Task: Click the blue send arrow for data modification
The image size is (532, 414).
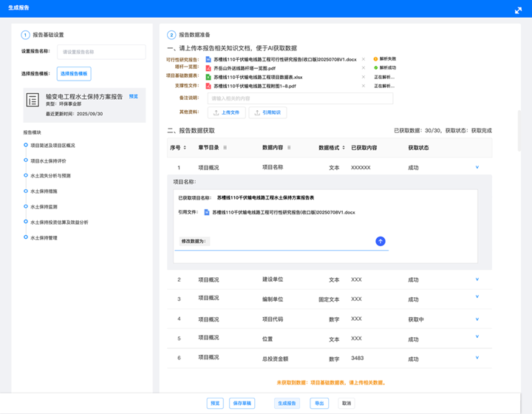Action: [381, 241]
